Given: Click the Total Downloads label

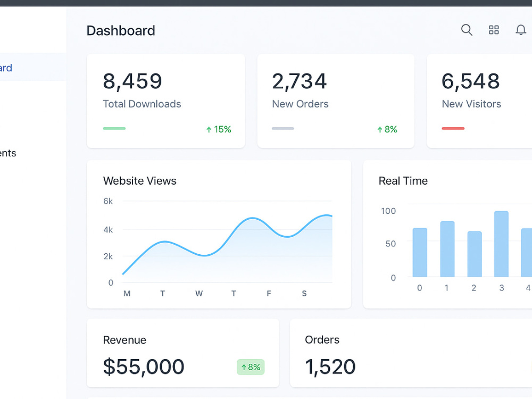Looking at the screenshot, I should tap(142, 104).
